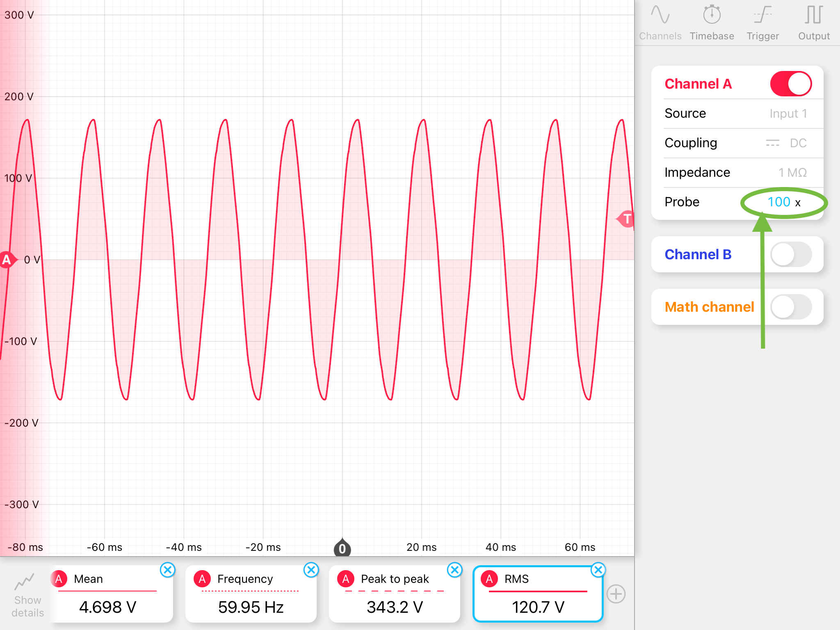This screenshot has height=630, width=840.
Task: Open the Trigger tab
Action: pos(762,23)
